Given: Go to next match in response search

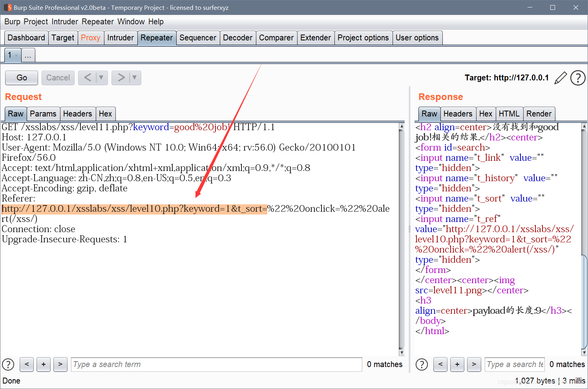Looking at the screenshot, I should click(474, 364).
